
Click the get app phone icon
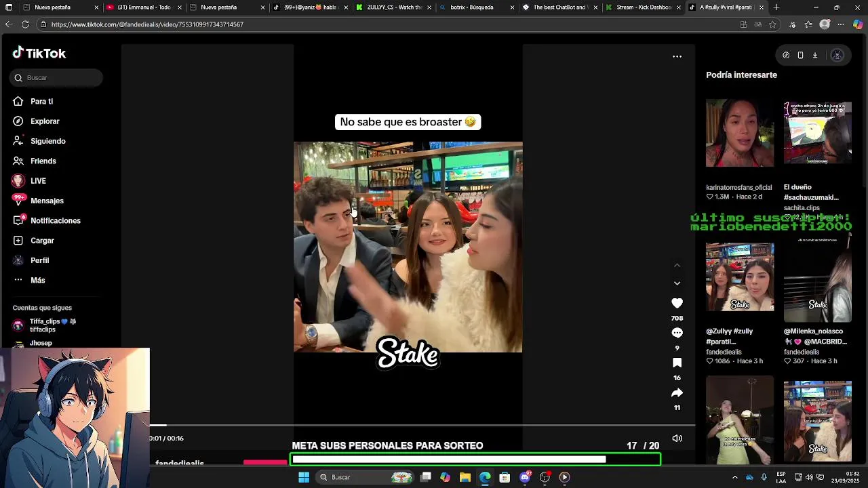tap(800, 56)
